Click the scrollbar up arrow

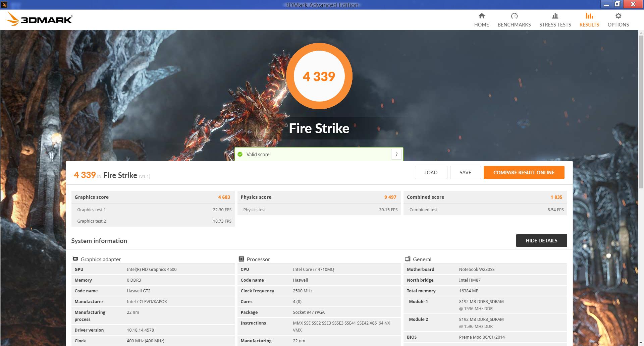pyautogui.click(x=641, y=33)
